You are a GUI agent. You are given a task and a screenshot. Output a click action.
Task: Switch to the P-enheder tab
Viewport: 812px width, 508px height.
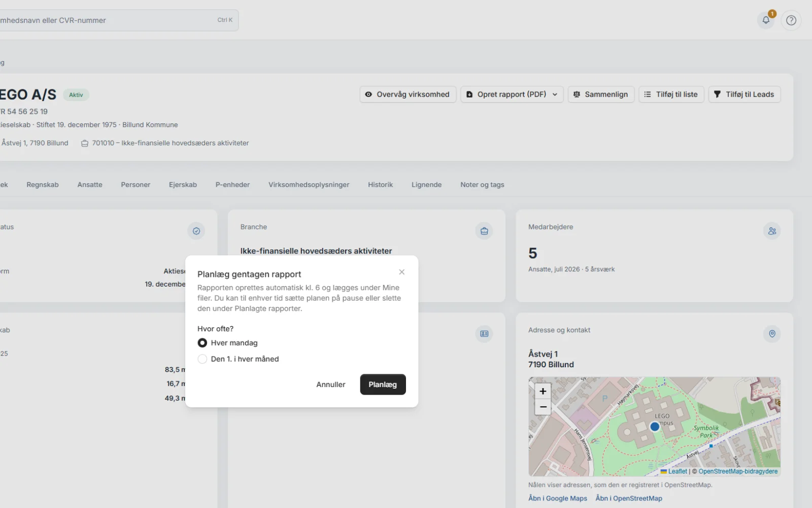(x=232, y=185)
